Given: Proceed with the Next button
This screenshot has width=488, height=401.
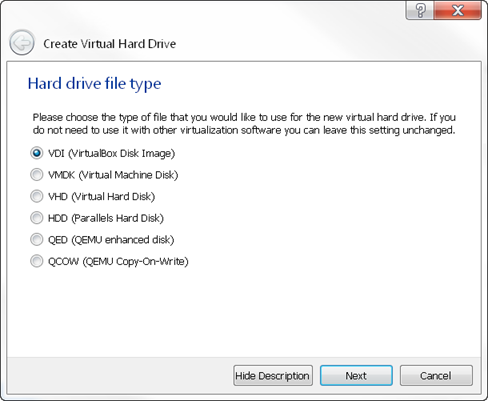Looking at the screenshot, I should (356, 376).
